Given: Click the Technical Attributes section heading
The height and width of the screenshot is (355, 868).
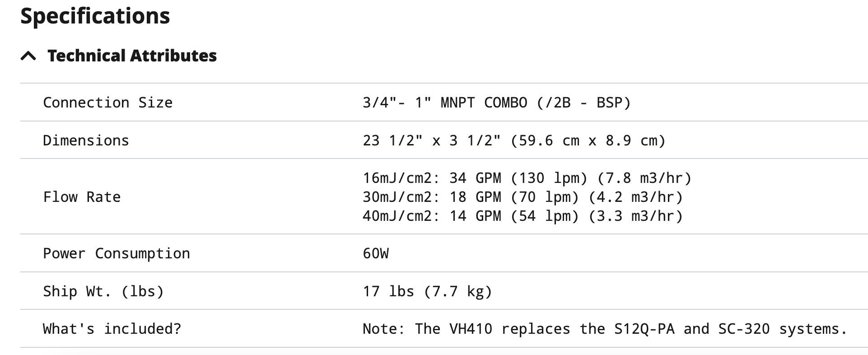Looking at the screenshot, I should 132,56.
